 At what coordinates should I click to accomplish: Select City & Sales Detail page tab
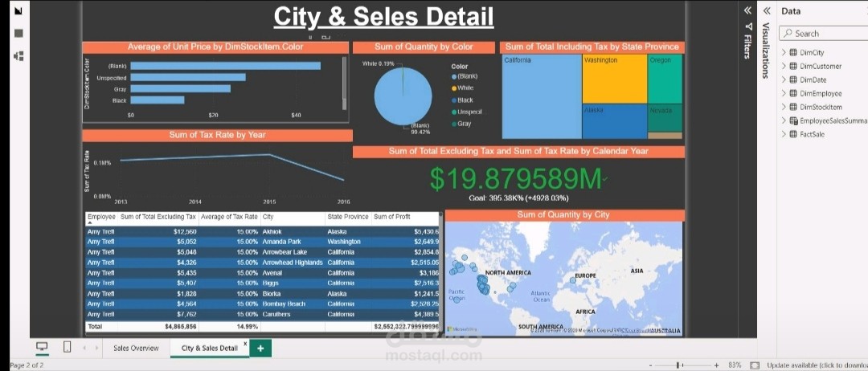coord(209,348)
